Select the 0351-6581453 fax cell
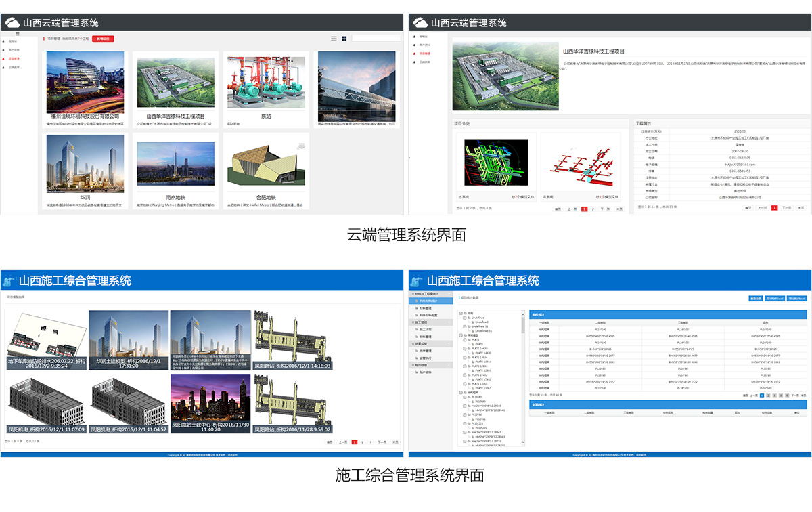Screen dimensions: 812x512 coord(740,171)
